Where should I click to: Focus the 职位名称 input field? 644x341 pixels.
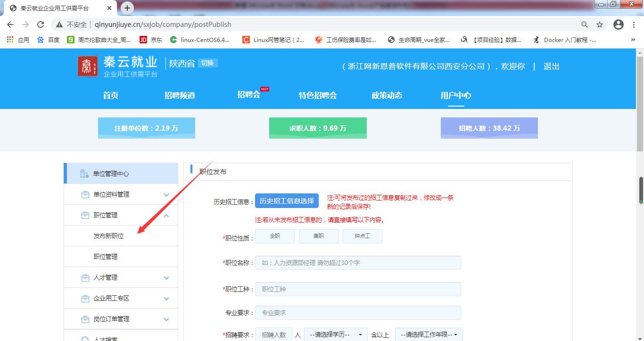(x=358, y=263)
